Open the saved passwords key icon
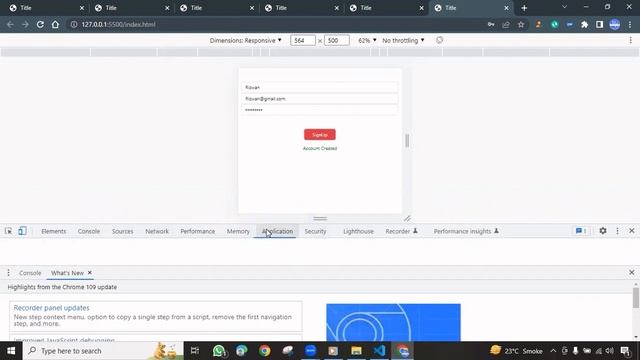Image resolution: width=640 pixels, height=360 pixels. coord(491,24)
